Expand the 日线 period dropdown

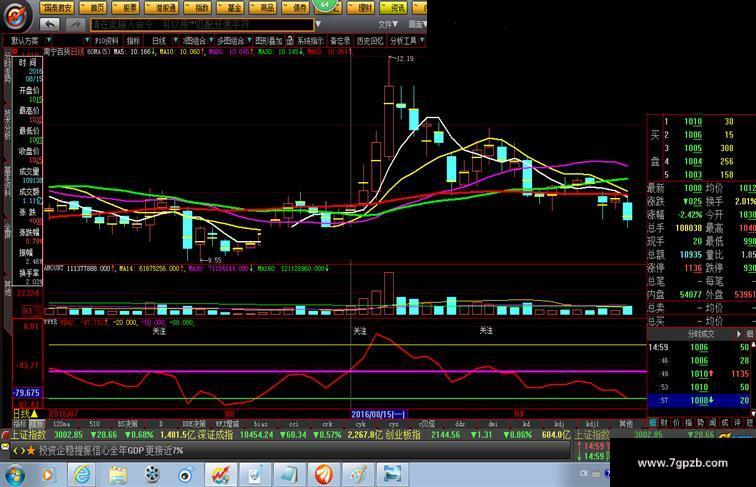pos(175,41)
